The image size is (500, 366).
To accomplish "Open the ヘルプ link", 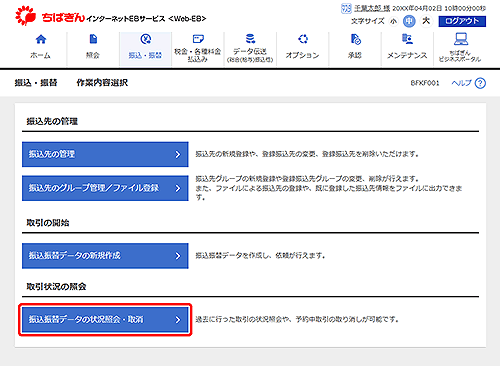I will [462, 83].
